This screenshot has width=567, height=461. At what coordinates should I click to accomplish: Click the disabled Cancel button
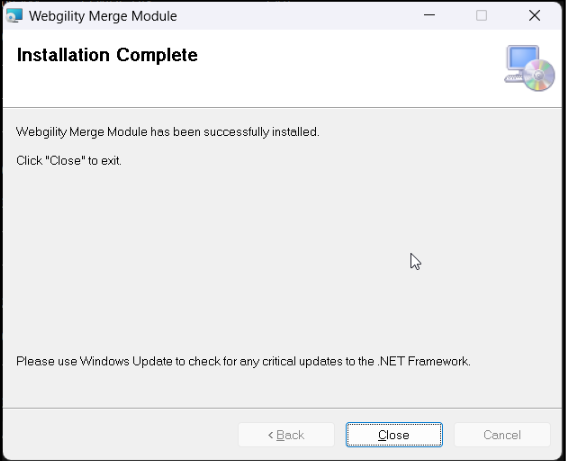point(502,435)
